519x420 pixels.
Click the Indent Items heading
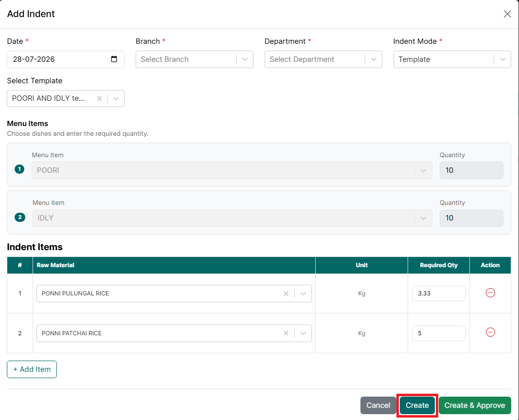point(35,247)
